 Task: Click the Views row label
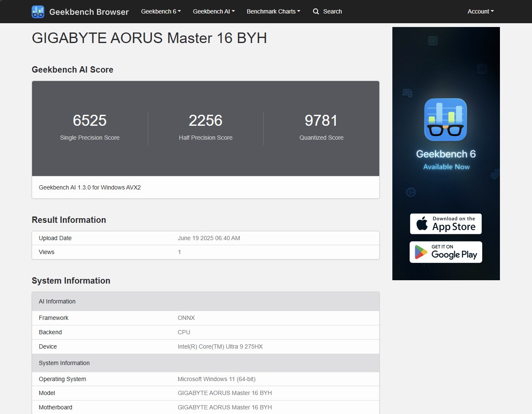coord(46,252)
